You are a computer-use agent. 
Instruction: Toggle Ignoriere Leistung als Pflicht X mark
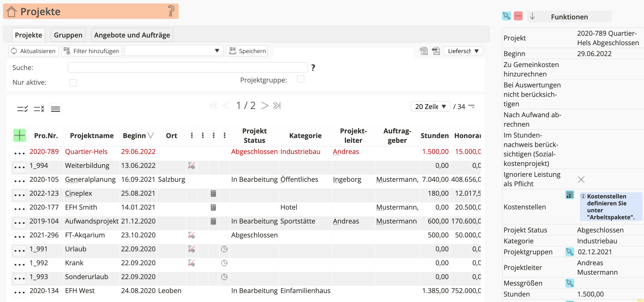click(581, 179)
